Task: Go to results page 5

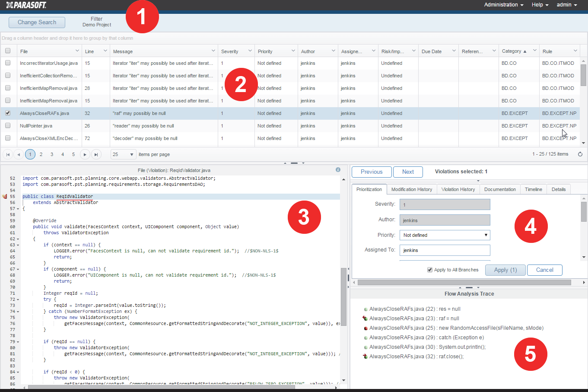Action: (73, 154)
